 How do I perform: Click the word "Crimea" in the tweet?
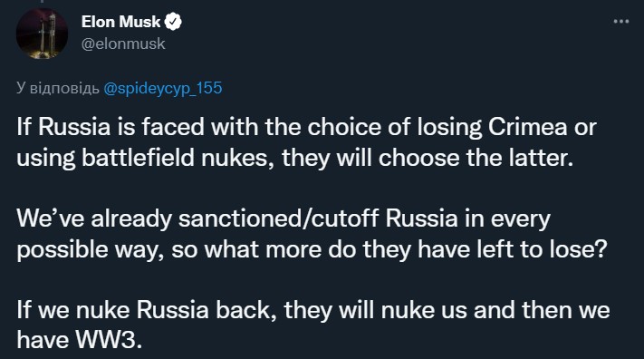528,127
